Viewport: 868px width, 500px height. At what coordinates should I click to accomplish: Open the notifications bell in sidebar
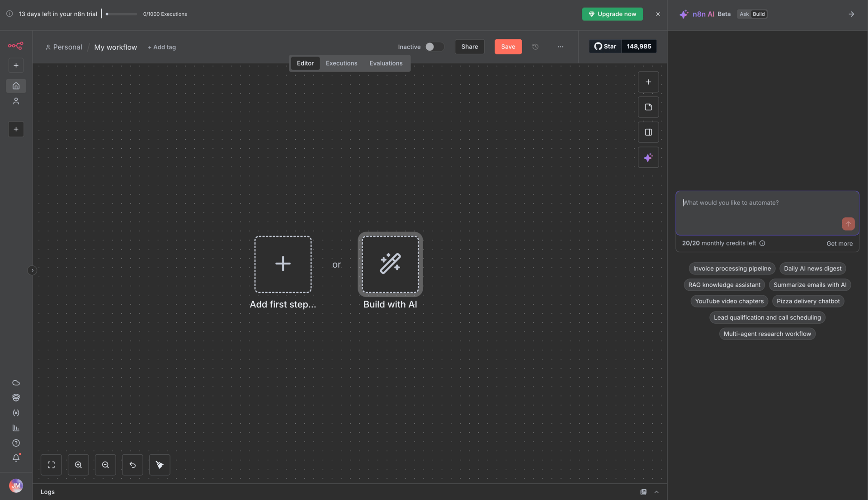tap(16, 458)
